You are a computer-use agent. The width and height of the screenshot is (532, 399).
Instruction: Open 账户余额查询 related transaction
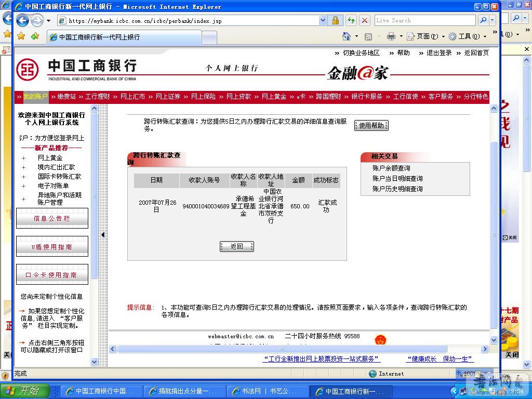click(391, 168)
